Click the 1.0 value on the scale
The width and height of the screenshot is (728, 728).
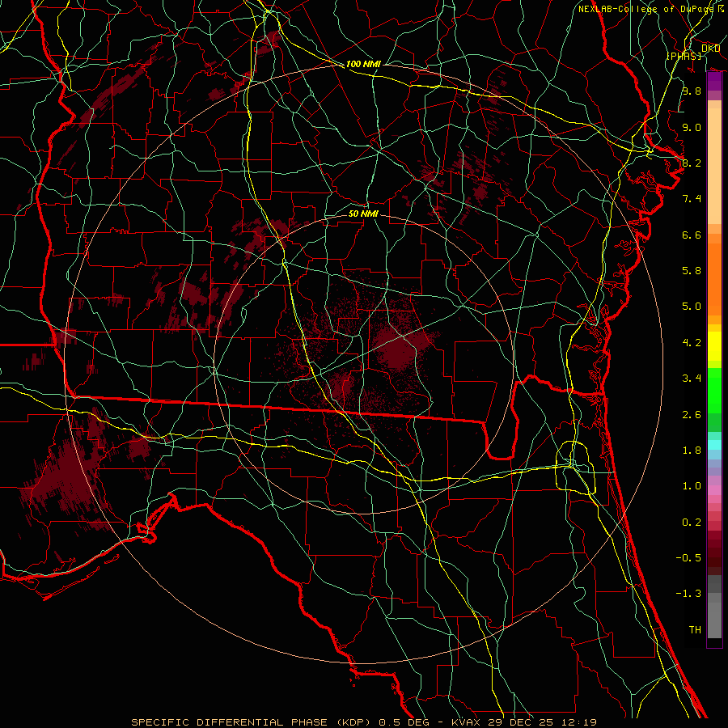coord(692,486)
